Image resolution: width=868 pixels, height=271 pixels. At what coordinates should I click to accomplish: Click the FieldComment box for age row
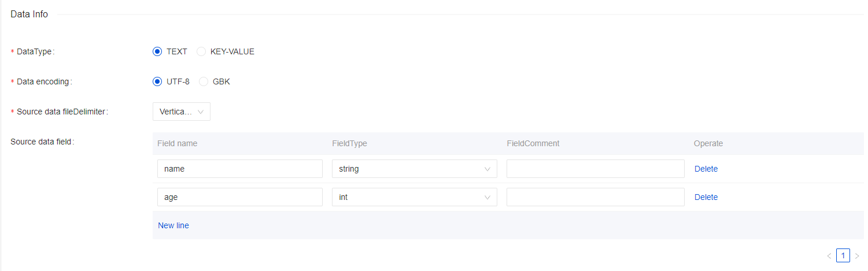pos(595,197)
